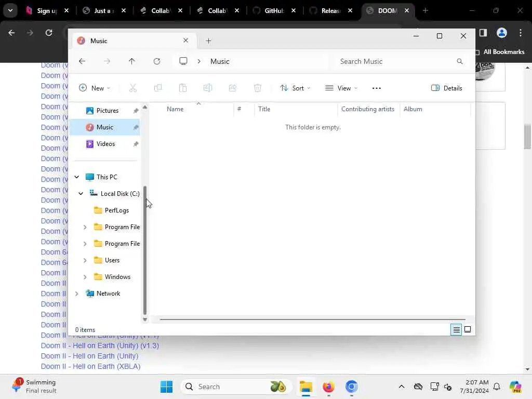Viewport: 532px width, 399px height.
Task: Go up one folder level
Action: 131,61
